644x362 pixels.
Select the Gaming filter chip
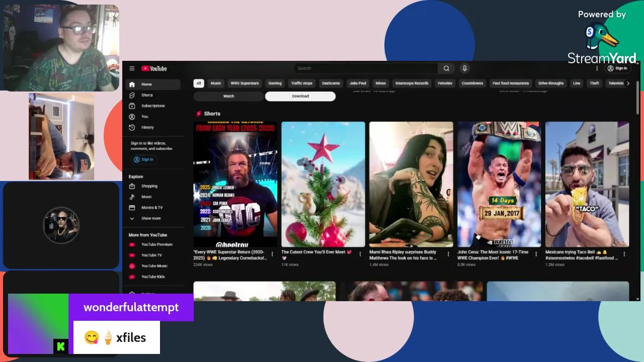click(x=275, y=83)
